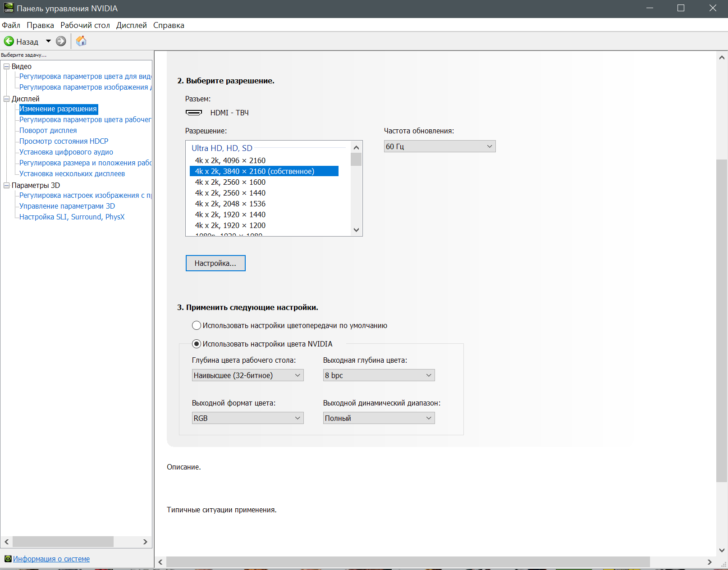The width and height of the screenshot is (728, 570).
Task: Click main panel scroll down arrow
Action: tap(722, 550)
